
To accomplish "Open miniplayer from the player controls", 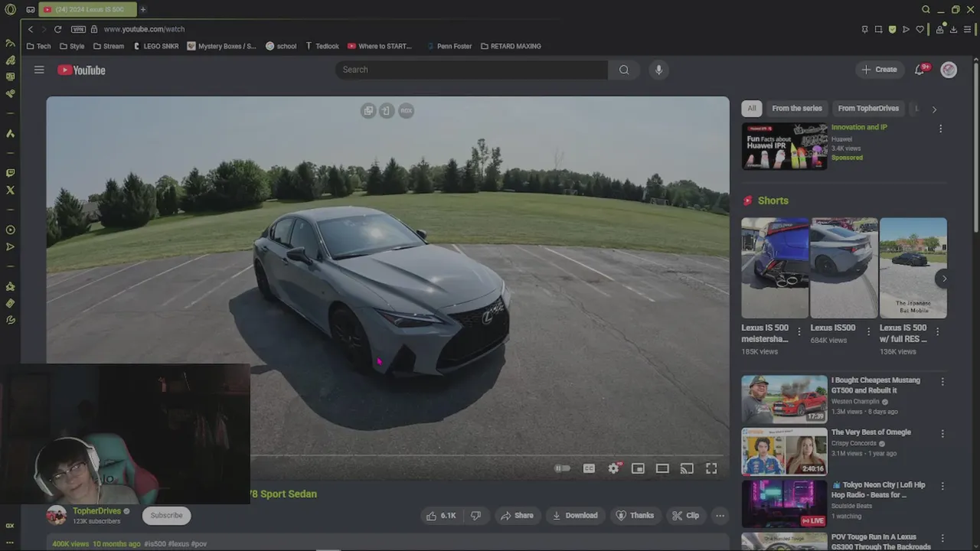I will coord(638,468).
